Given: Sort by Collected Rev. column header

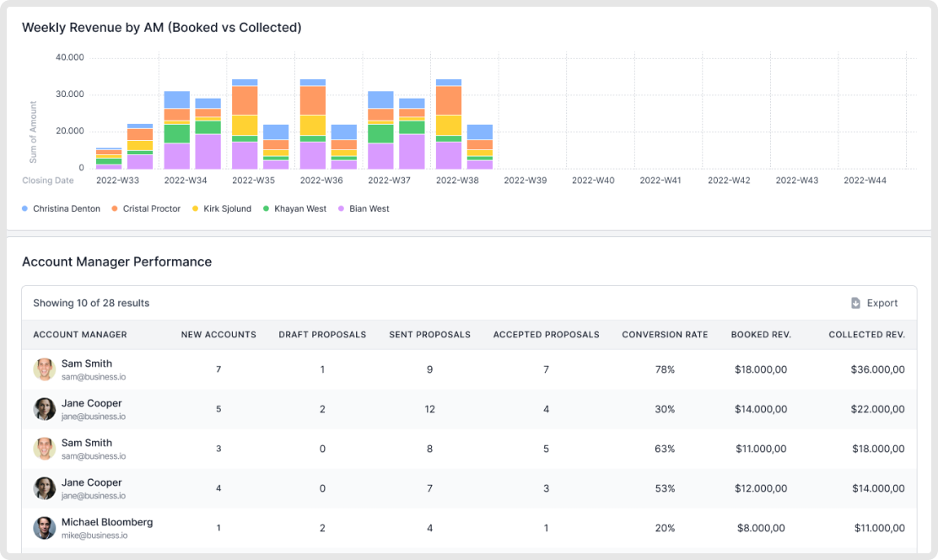Looking at the screenshot, I should [866, 335].
